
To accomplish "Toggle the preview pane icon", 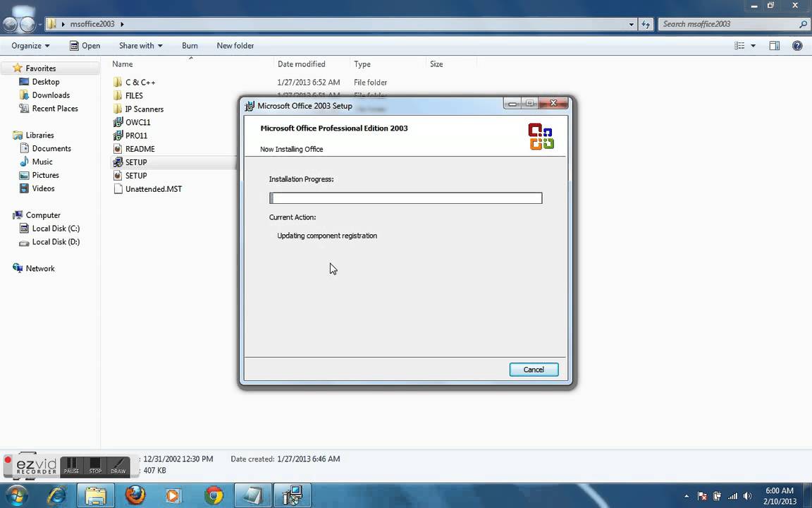I will (x=774, y=46).
